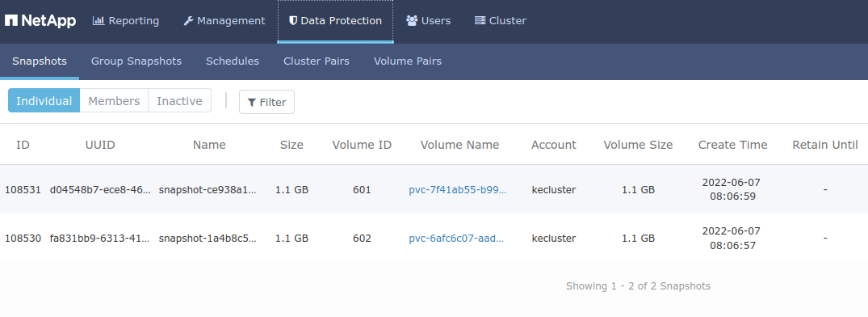The image size is (868, 317).
Task: Select the Snapshots tab
Action: pos(40,61)
